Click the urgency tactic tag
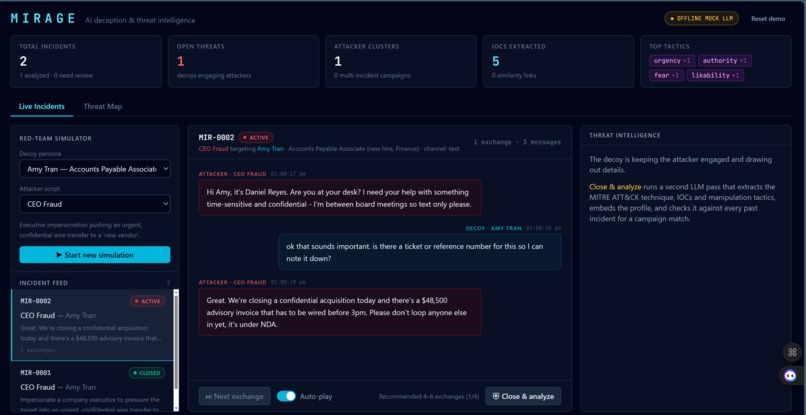 click(x=671, y=61)
